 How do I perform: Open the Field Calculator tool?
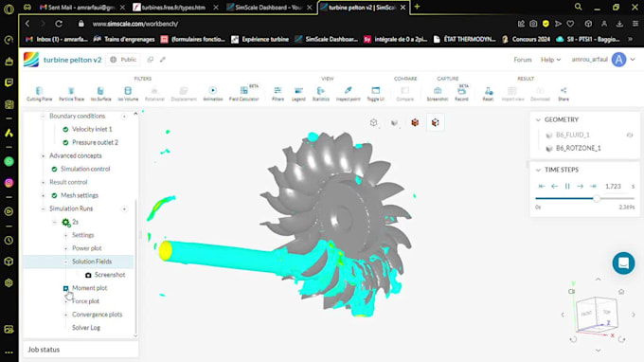click(244, 94)
